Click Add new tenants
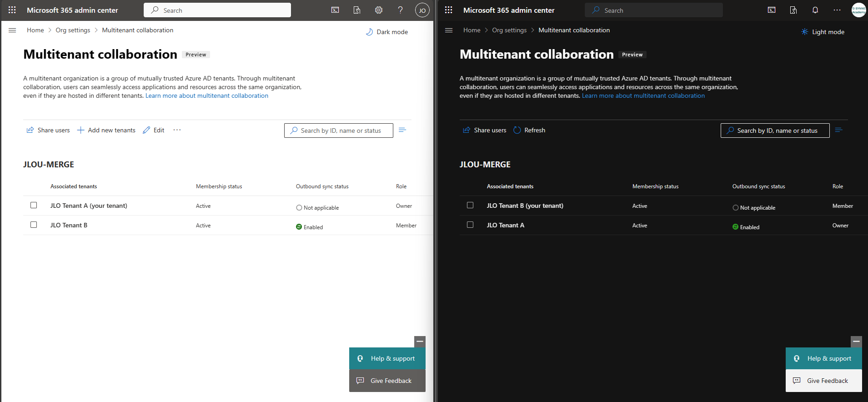 pos(106,130)
